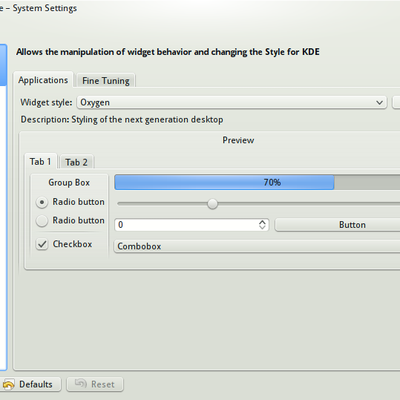Open the Fine Tuning tab

tap(106, 81)
